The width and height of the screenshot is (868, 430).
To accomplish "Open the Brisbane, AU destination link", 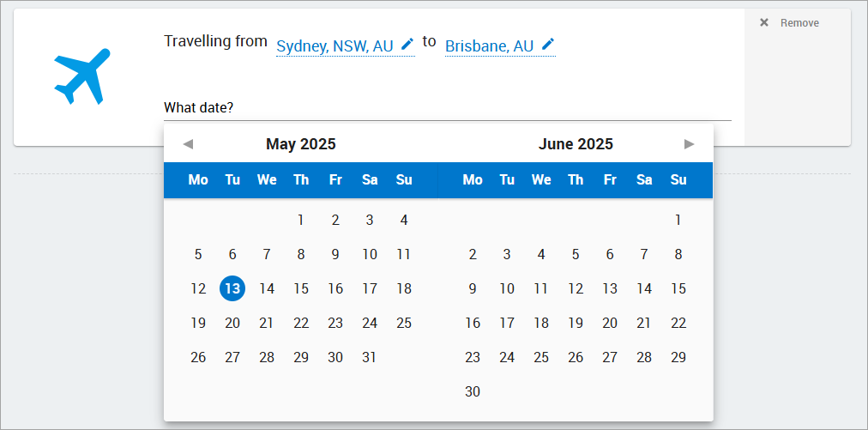I will click(490, 46).
